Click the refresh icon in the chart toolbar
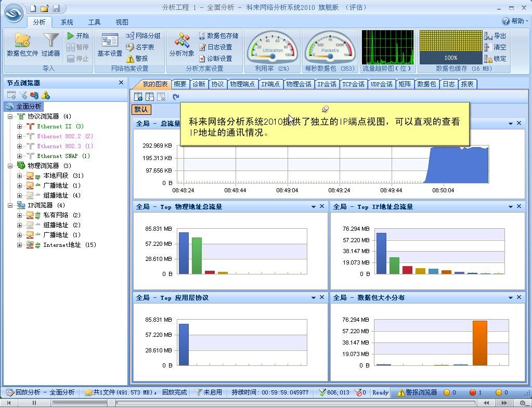532x408 pixels. click(x=176, y=97)
